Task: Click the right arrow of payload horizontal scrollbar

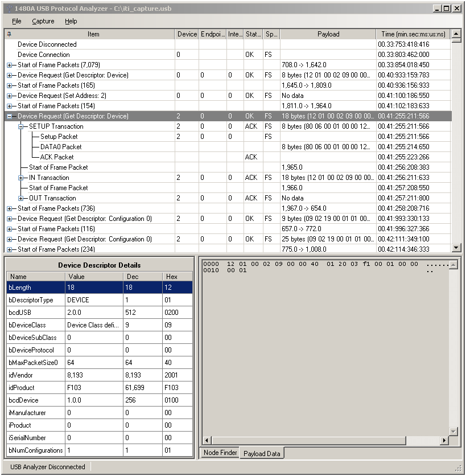Action: [x=444, y=440]
